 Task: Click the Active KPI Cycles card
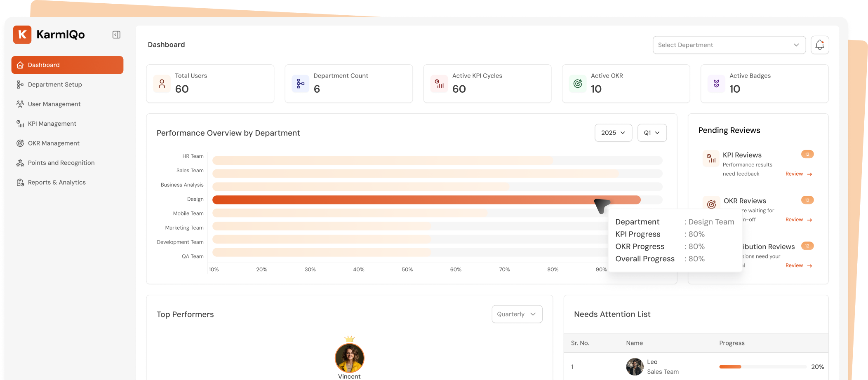[x=487, y=84]
